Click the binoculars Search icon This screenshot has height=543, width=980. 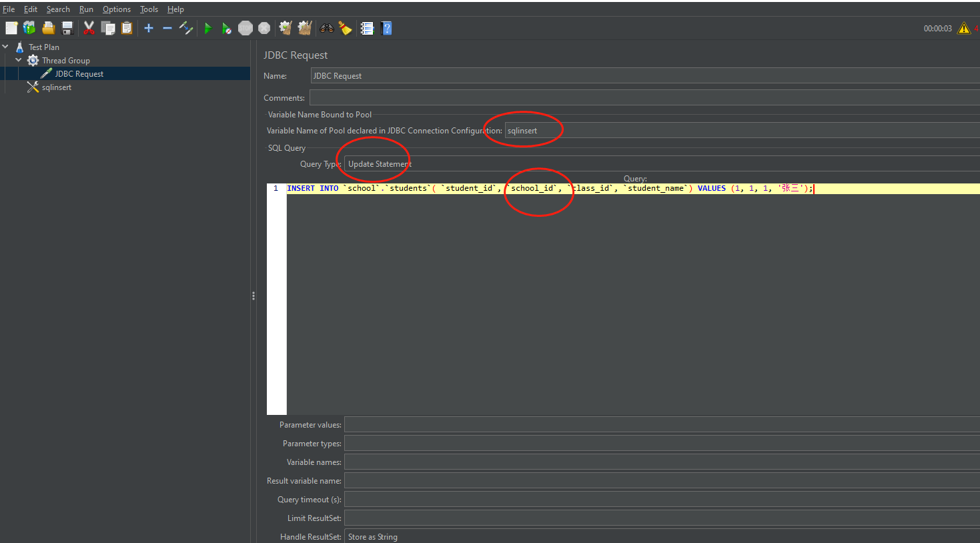[x=326, y=28]
